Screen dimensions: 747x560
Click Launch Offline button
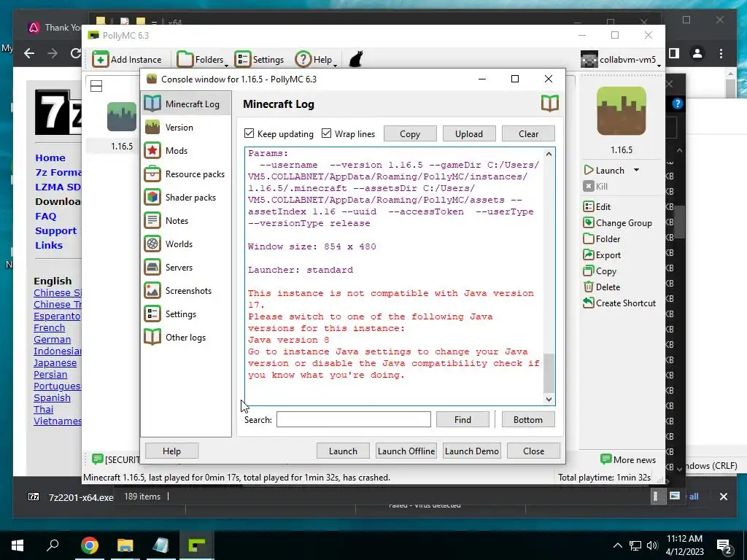click(x=406, y=451)
